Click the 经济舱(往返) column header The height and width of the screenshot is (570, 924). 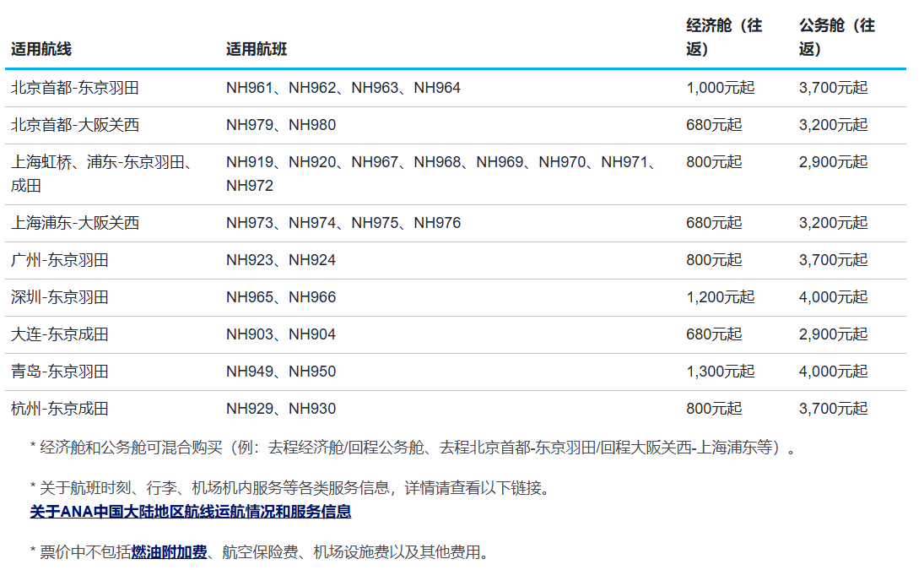coord(724,37)
